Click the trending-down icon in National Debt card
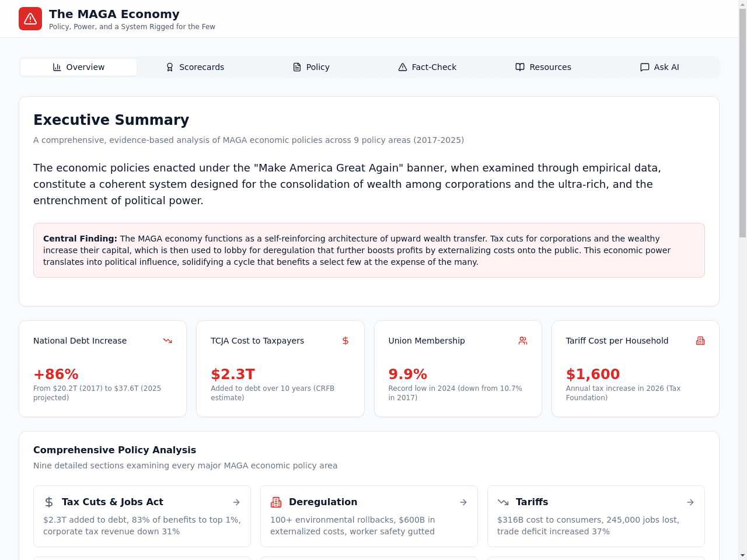 pos(167,341)
